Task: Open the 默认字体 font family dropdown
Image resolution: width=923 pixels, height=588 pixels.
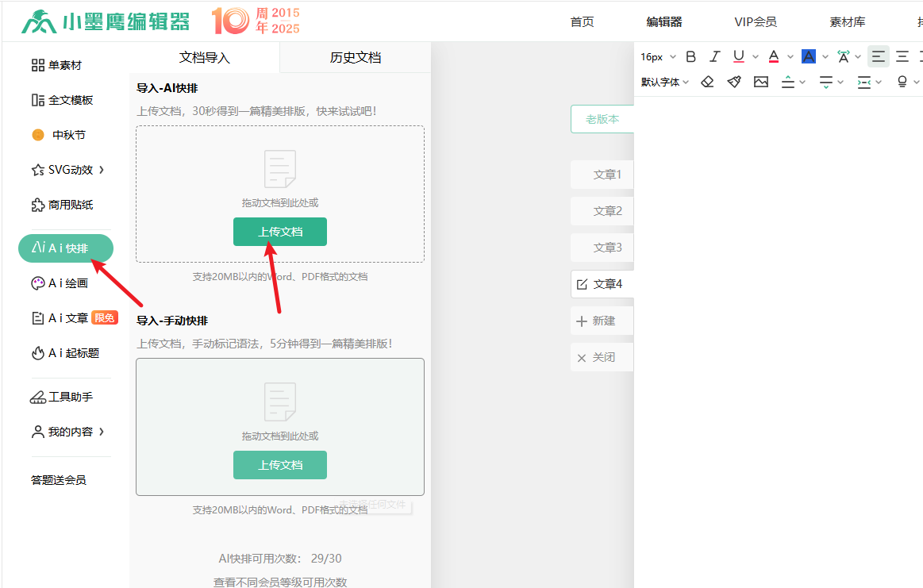Action: click(x=665, y=82)
